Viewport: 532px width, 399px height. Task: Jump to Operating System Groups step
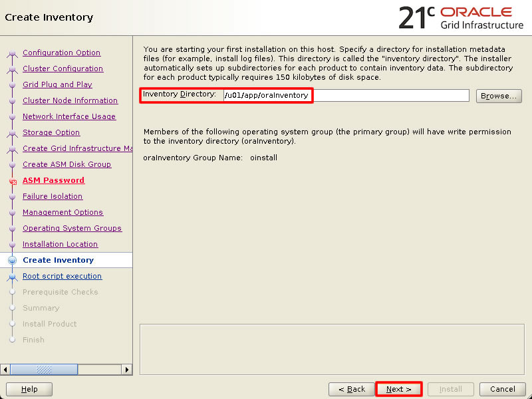click(72, 228)
